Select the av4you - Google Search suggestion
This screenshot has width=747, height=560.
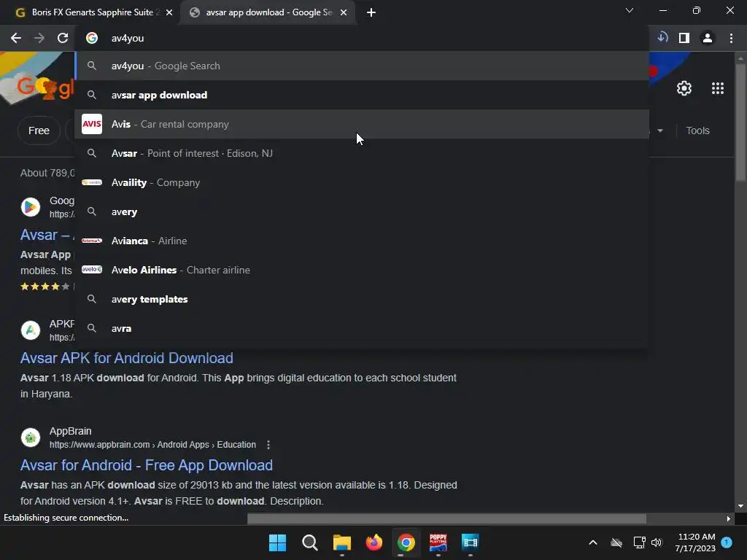pos(362,66)
